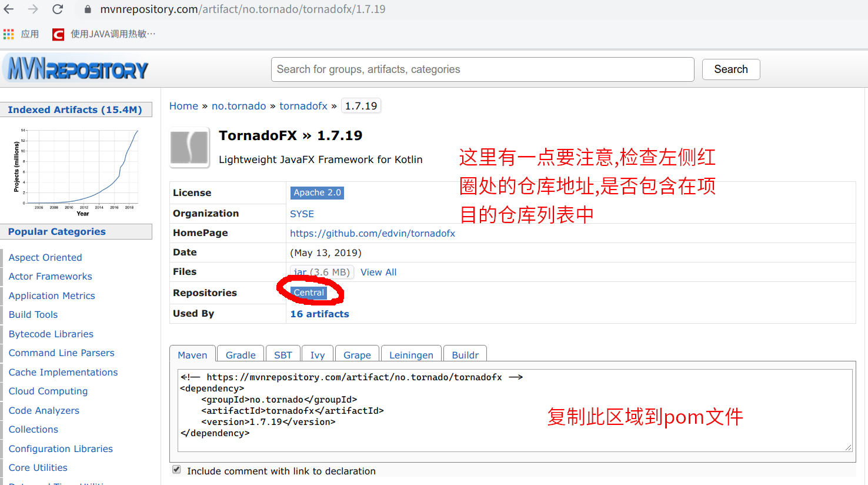The width and height of the screenshot is (868, 485).
Task: Open the GitHub edvin/tornadofx homepage link
Action: (x=372, y=233)
